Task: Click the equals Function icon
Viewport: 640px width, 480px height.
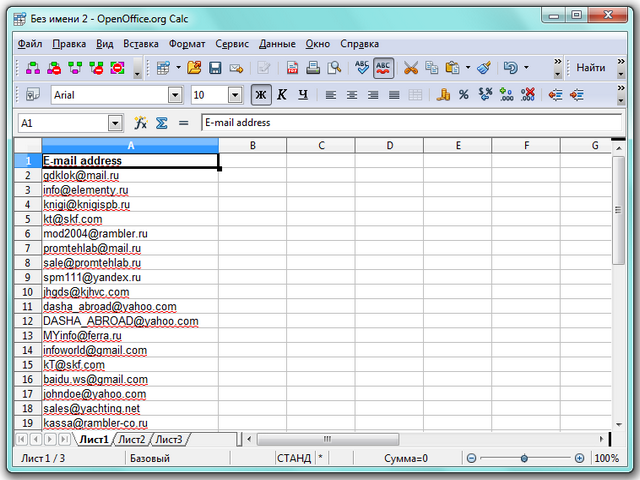Action: pos(184,122)
